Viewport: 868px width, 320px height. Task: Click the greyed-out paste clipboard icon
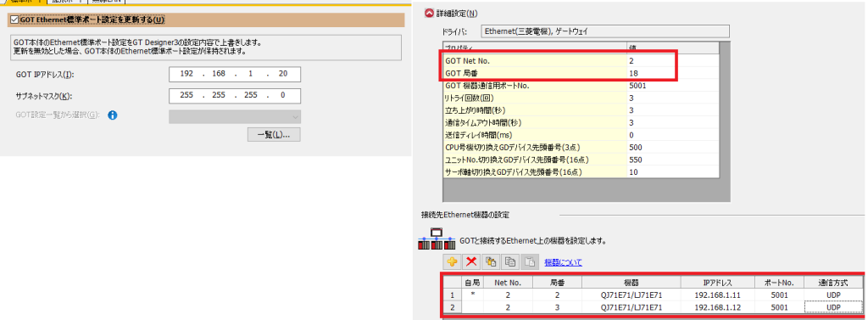click(531, 262)
